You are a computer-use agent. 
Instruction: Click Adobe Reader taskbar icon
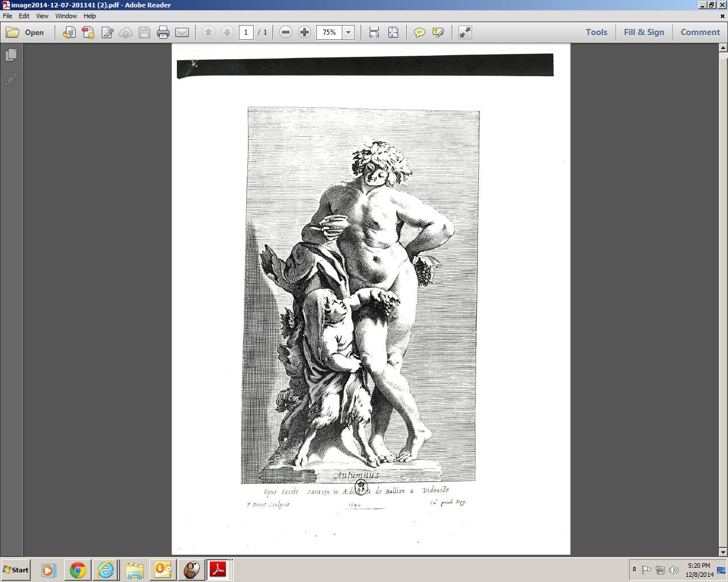pos(218,569)
